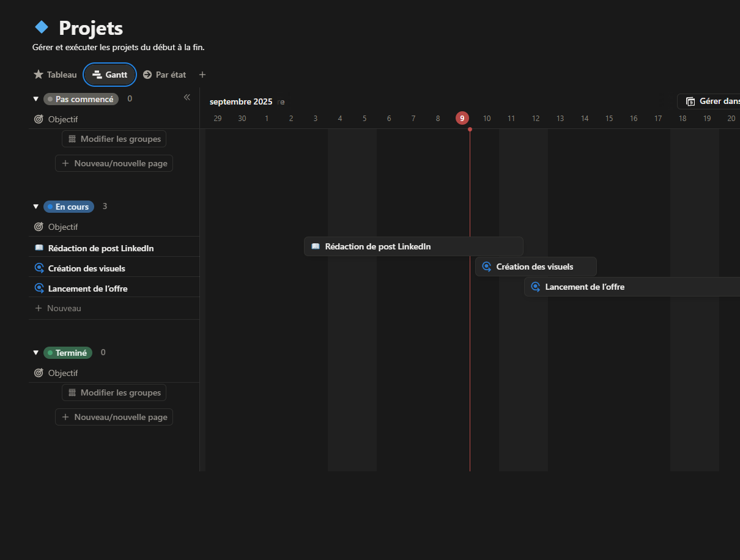Collapse the Terminé group triangle

[35, 353]
